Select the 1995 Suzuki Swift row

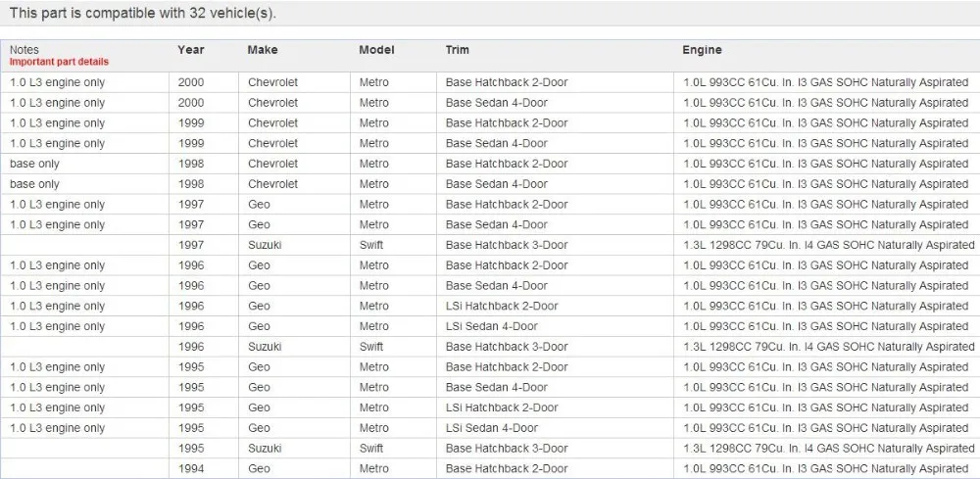(490, 449)
